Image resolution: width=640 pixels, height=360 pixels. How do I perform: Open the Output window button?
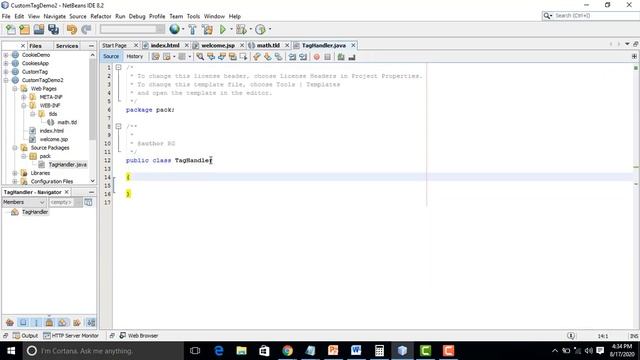point(25,336)
